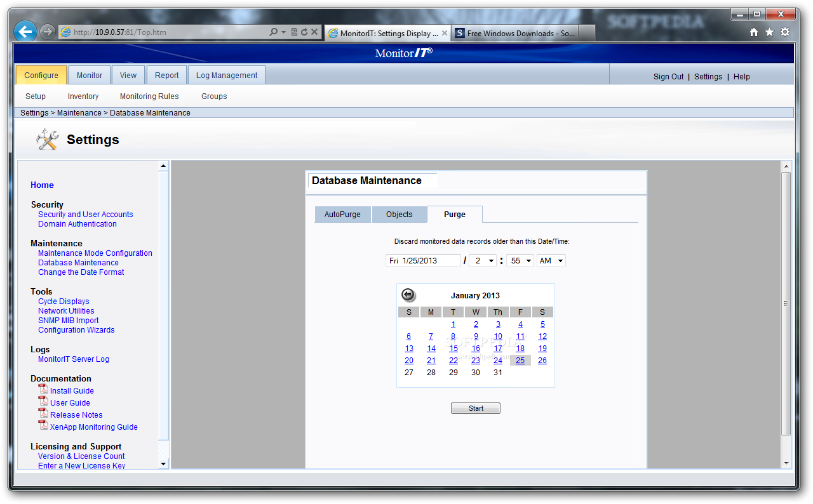Click PDF icon beside XenApp Monitoring Guide
813x504 pixels.
coord(43,425)
